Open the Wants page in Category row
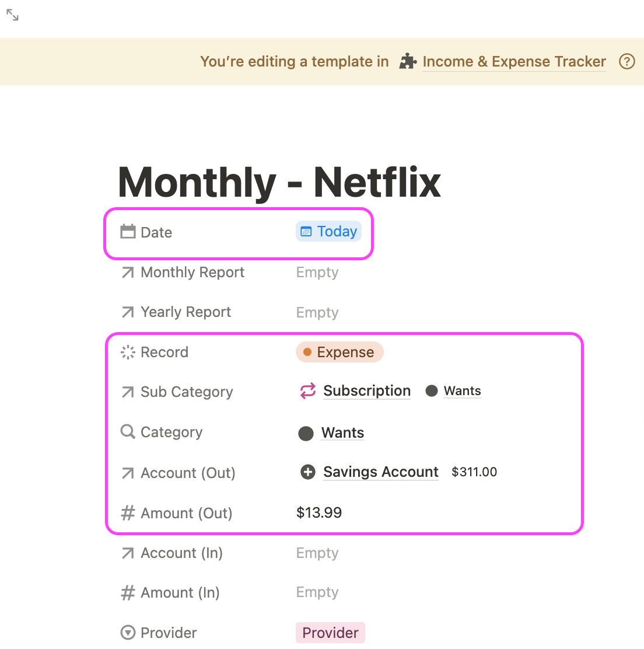The width and height of the screenshot is (644, 649). [343, 432]
